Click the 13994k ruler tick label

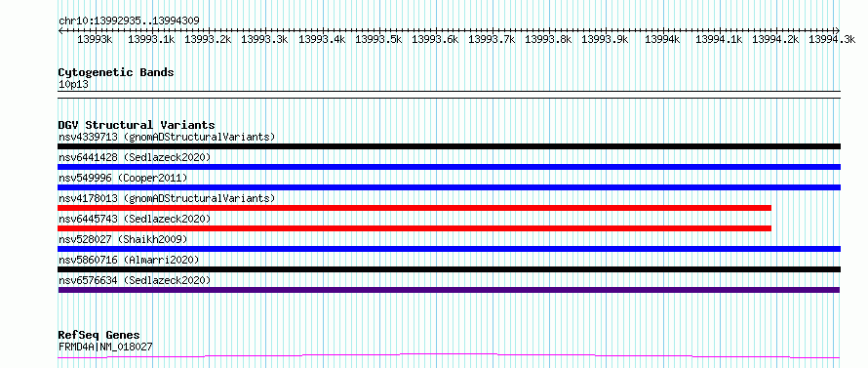pyautogui.click(x=662, y=39)
